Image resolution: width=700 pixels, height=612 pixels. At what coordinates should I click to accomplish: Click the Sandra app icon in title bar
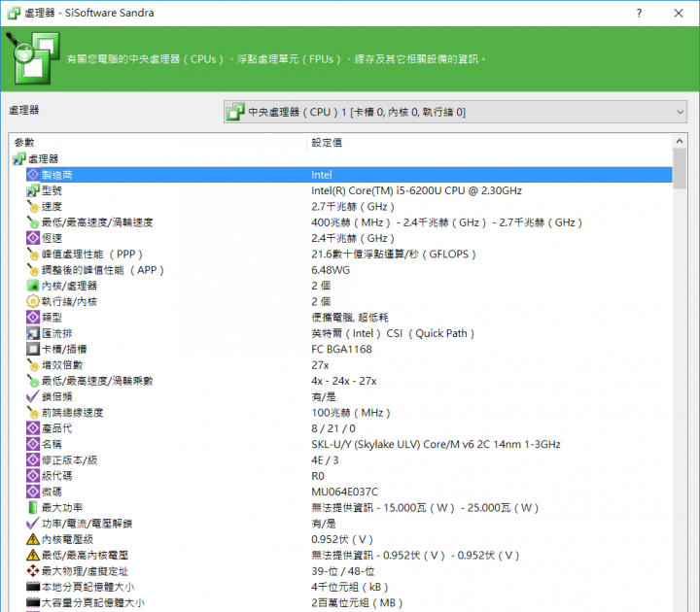pyautogui.click(x=14, y=13)
